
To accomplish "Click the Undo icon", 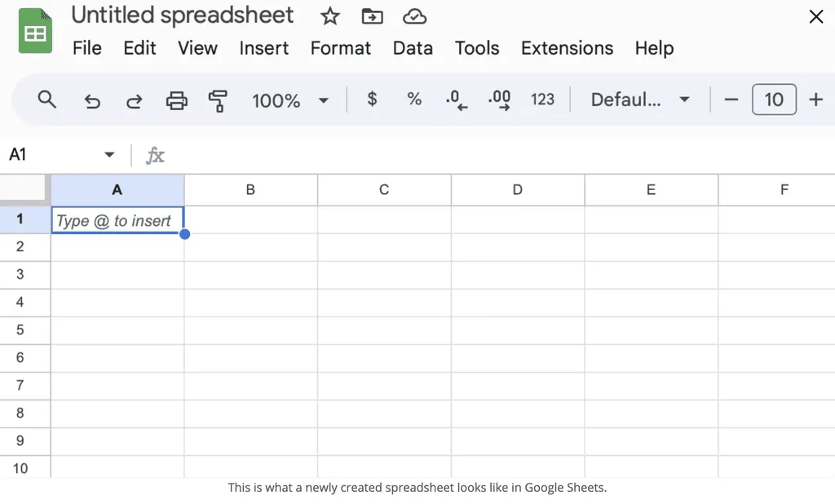I will 92,100.
